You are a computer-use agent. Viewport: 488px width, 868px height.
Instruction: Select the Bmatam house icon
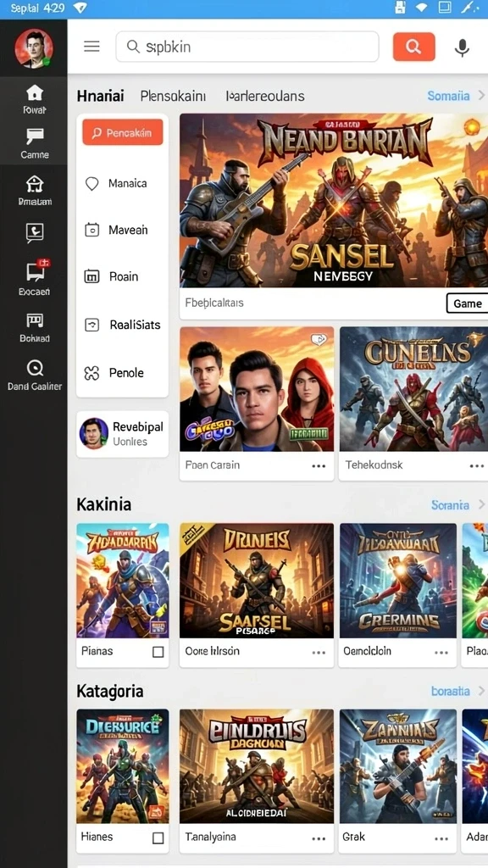point(34,184)
